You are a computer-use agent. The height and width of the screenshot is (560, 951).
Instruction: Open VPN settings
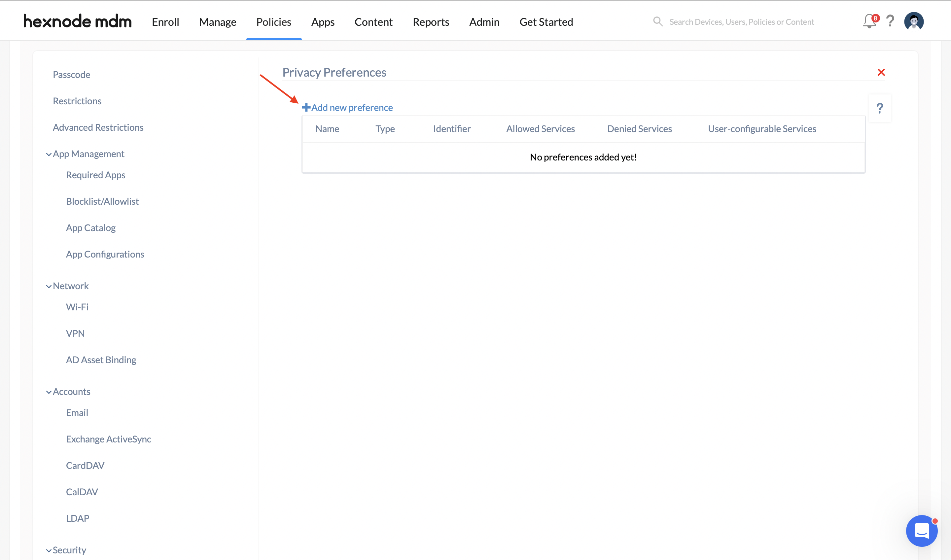point(75,333)
